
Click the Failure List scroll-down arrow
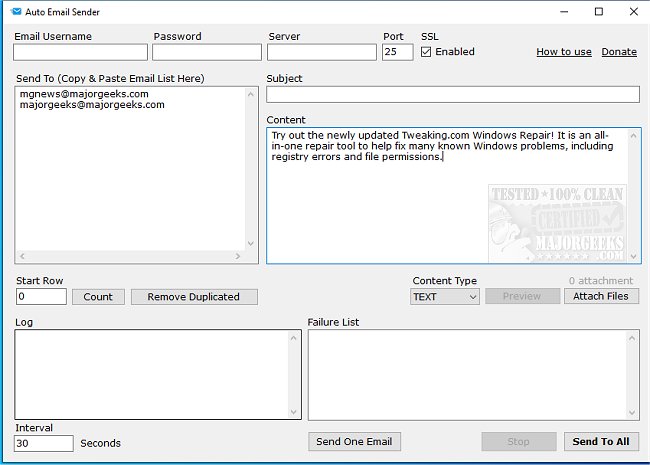click(x=632, y=413)
